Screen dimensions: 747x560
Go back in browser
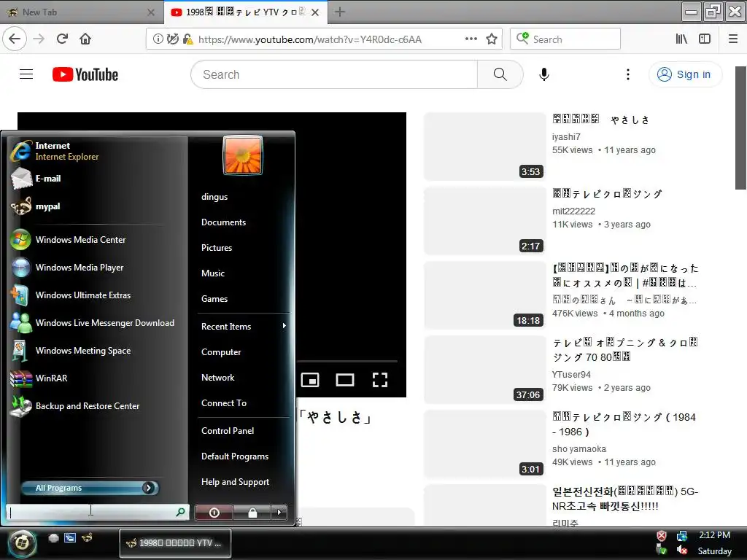click(15, 39)
